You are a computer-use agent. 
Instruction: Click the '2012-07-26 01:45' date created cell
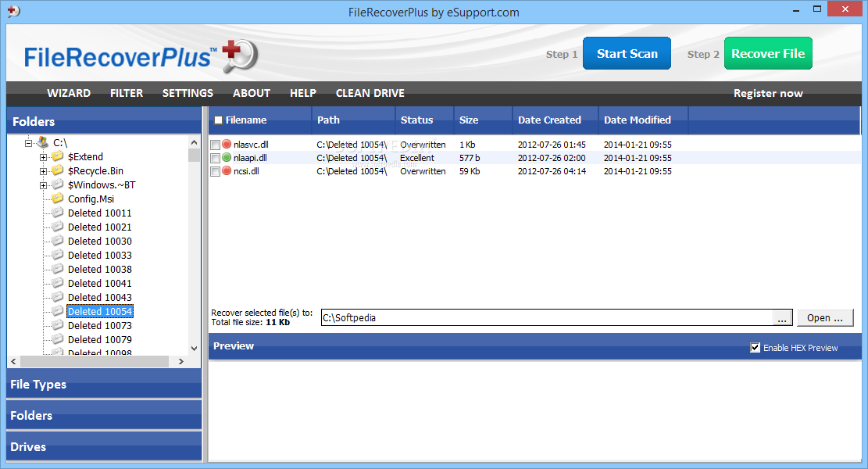point(552,145)
